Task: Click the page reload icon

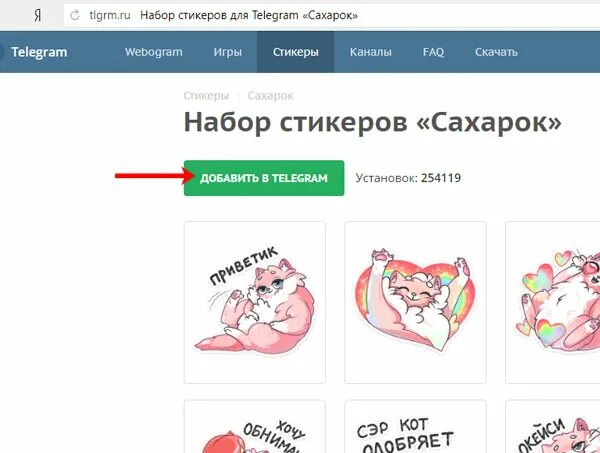Action: click(75, 15)
